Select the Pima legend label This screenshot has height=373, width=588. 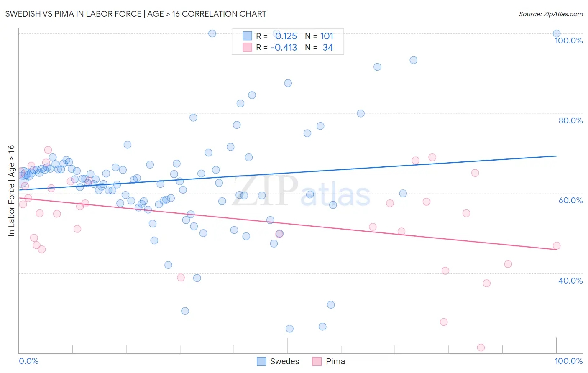coord(335,361)
